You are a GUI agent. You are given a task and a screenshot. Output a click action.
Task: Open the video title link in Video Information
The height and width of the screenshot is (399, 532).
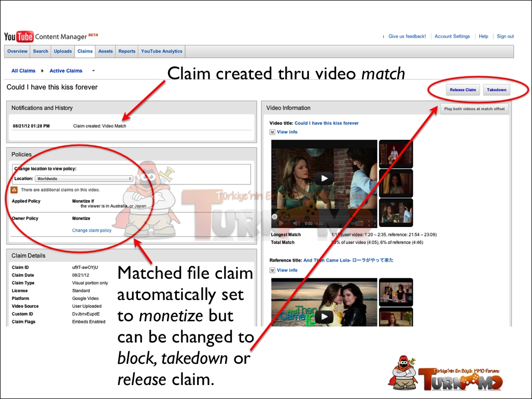coord(326,123)
